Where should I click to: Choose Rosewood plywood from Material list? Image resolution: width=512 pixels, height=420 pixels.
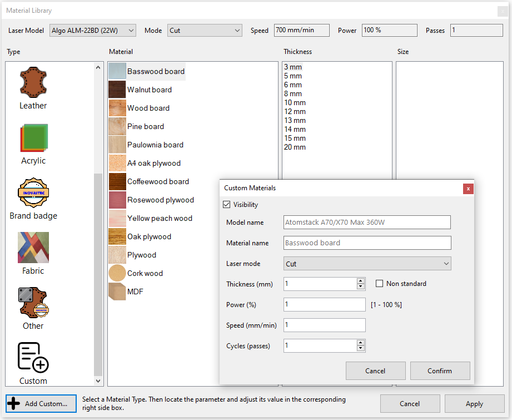pos(160,200)
